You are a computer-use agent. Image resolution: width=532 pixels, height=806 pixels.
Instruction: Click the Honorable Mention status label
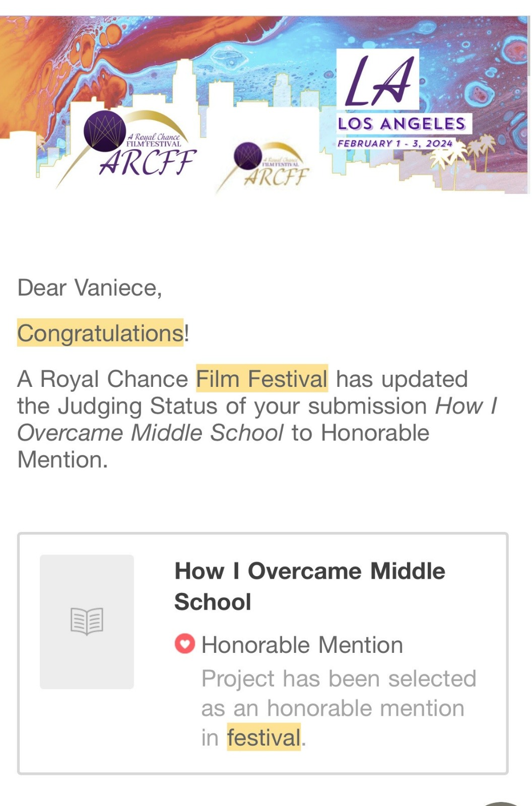point(302,645)
